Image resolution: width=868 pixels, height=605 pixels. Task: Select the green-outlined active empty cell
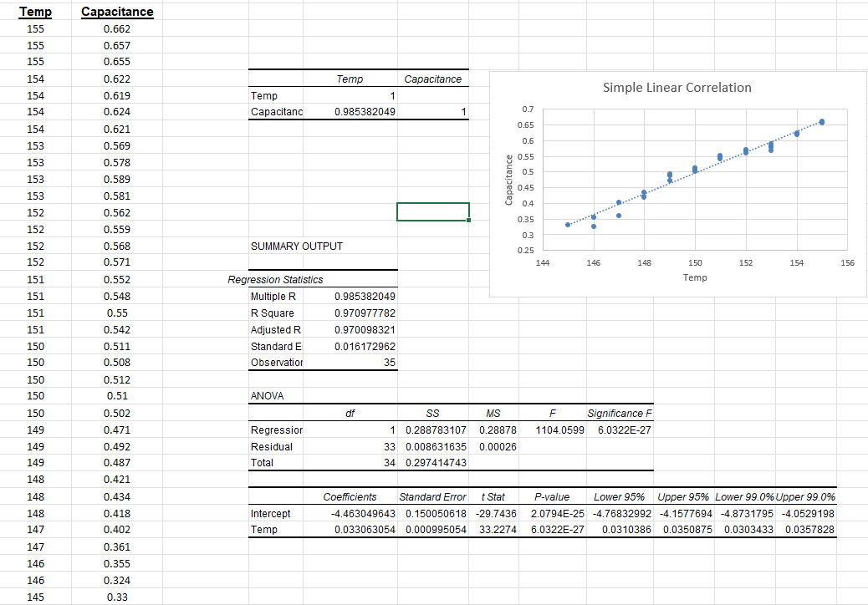433,211
